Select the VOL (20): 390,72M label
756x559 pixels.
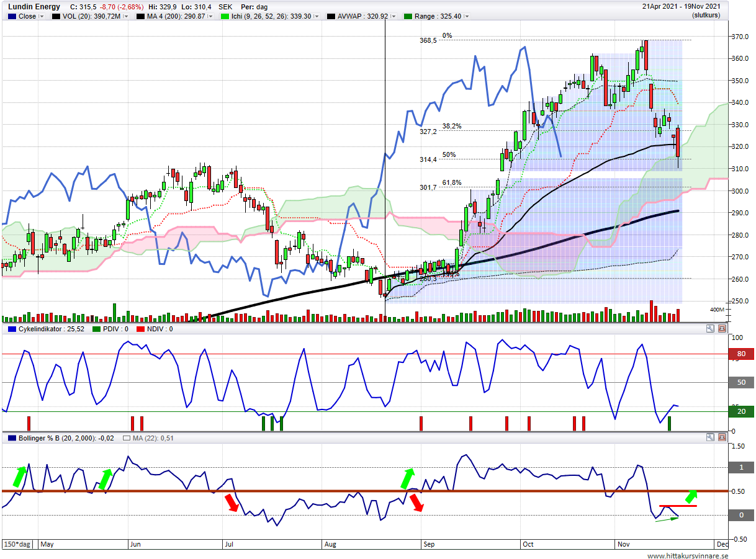pos(91,17)
